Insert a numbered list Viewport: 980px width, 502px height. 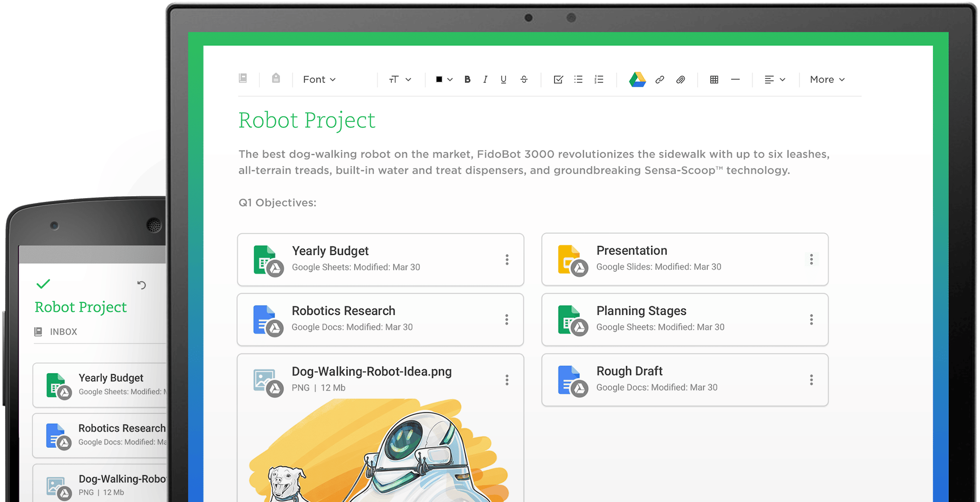tap(599, 79)
